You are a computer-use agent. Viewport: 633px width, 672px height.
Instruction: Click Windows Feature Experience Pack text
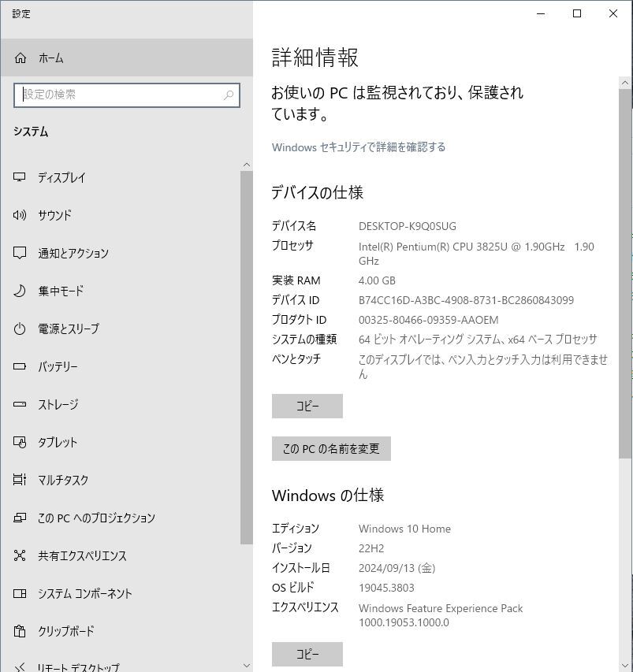[x=441, y=615]
